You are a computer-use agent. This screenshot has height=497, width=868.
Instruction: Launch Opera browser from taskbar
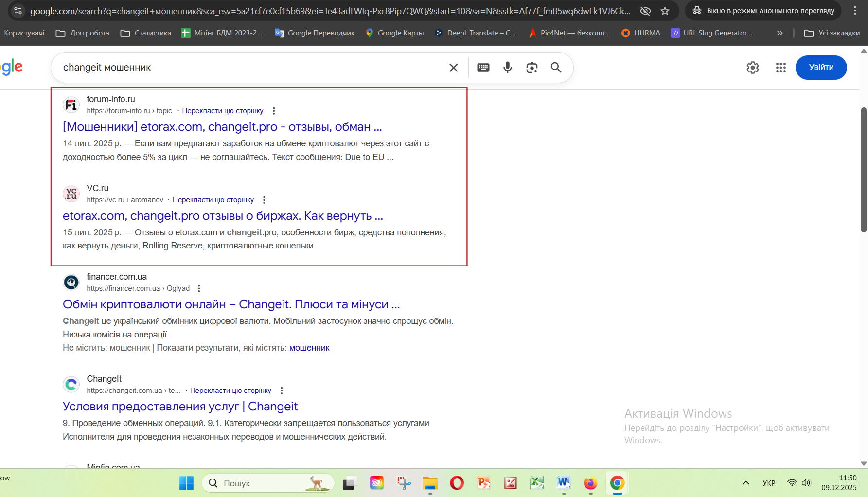click(457, 483)
